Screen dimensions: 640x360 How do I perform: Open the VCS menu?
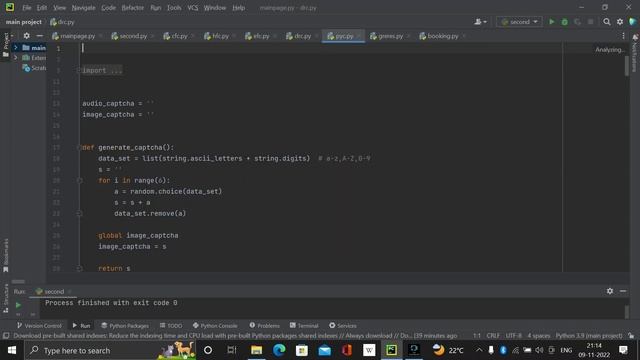click(x=193, y=8)
